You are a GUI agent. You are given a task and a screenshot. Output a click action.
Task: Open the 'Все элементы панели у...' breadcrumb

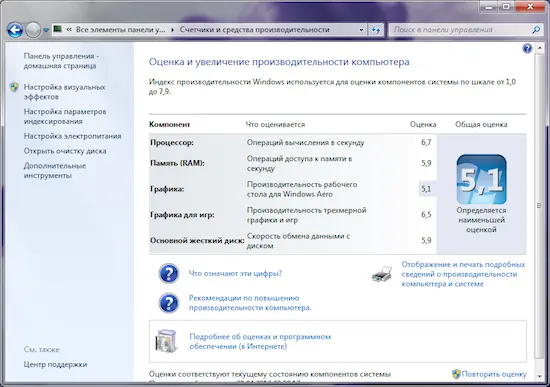click(x=120, y=30)
